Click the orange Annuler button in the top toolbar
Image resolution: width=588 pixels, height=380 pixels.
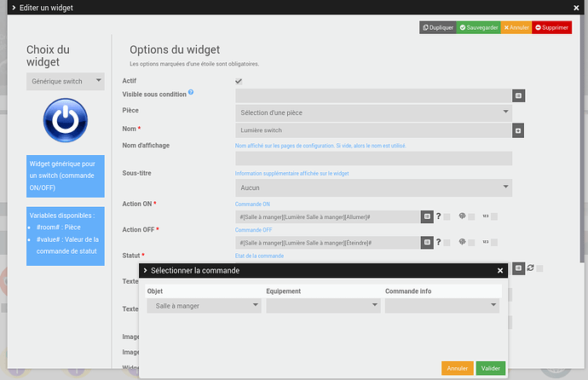tap(516, 27)
